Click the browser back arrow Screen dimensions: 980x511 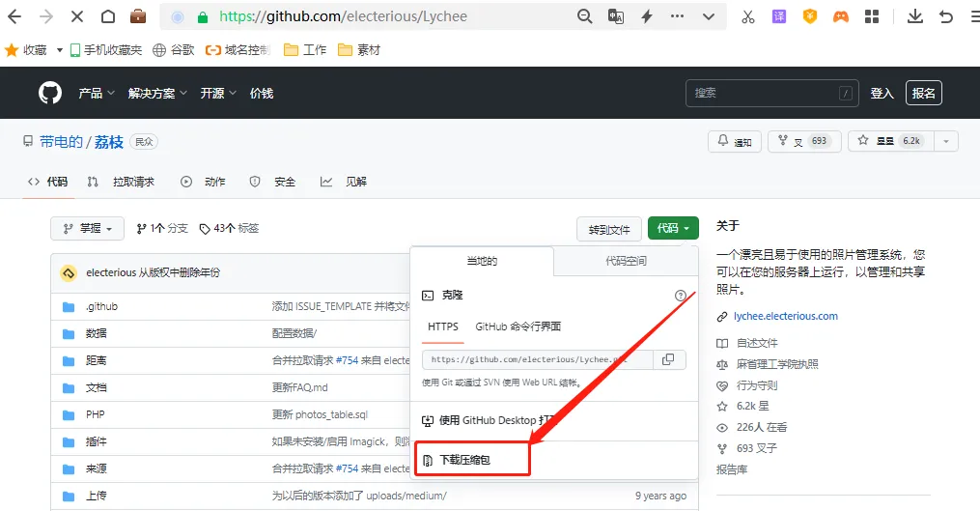click(x=14, y=16)
